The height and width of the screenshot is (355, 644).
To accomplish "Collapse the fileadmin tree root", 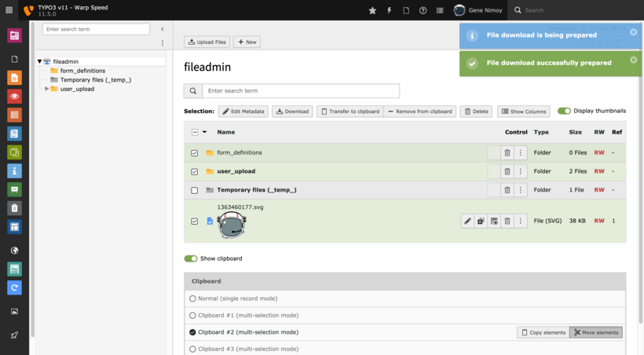I will [x=39, y=61].
